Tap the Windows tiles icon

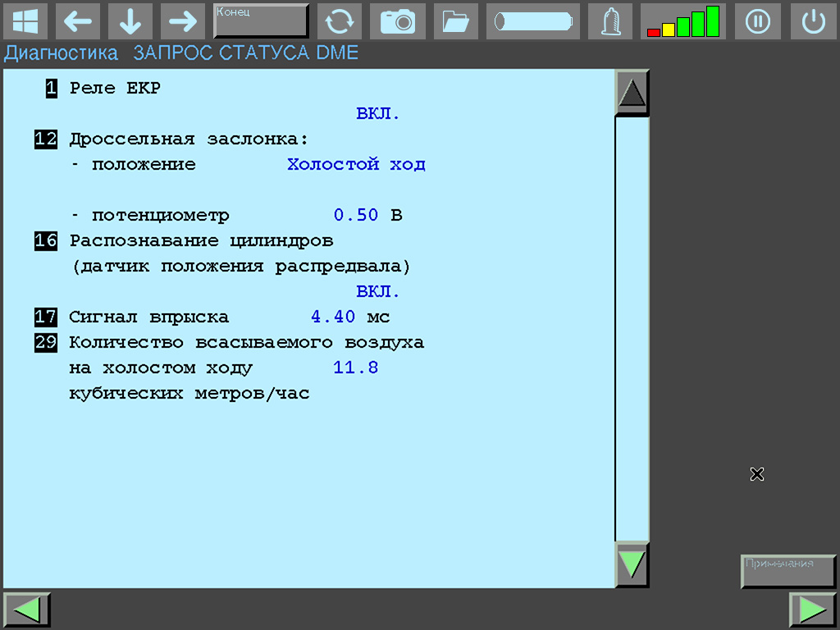[25, 21]
